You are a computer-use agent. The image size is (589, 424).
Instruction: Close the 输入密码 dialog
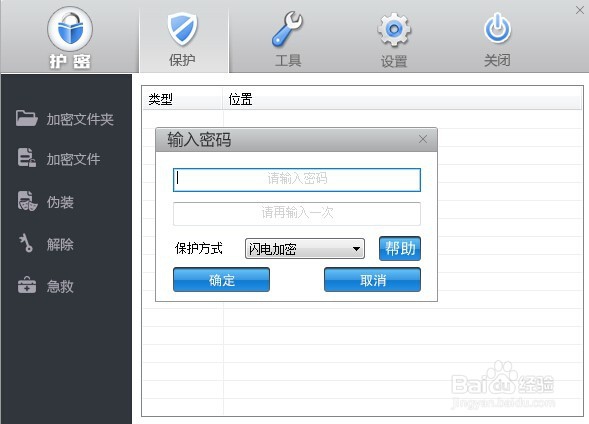click(423, 139)
